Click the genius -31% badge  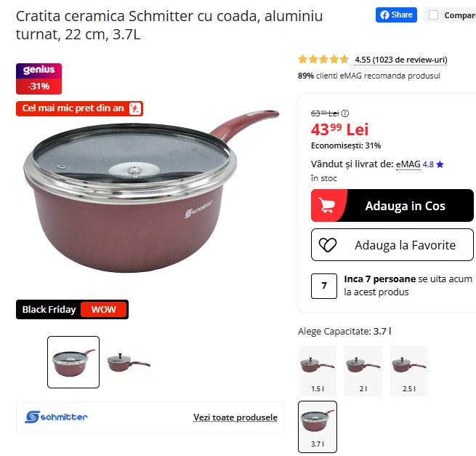click(39, 79)
